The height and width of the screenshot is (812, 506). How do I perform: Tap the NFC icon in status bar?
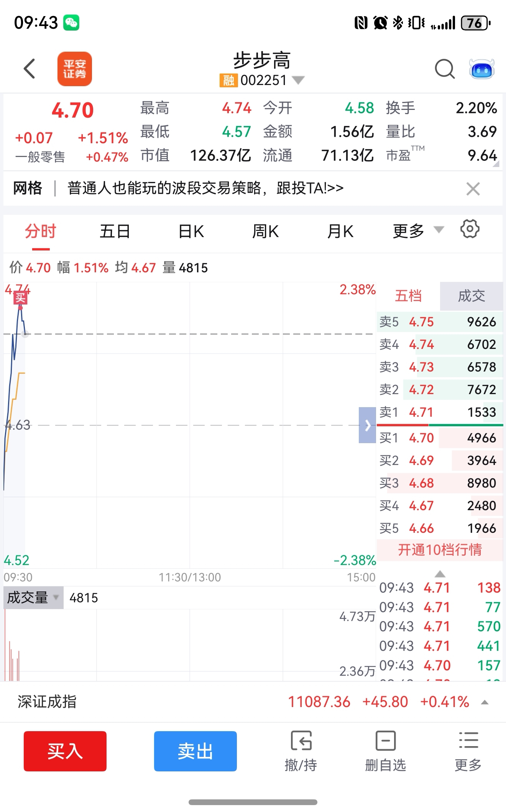pyautogui.click(x=361, y=23)
